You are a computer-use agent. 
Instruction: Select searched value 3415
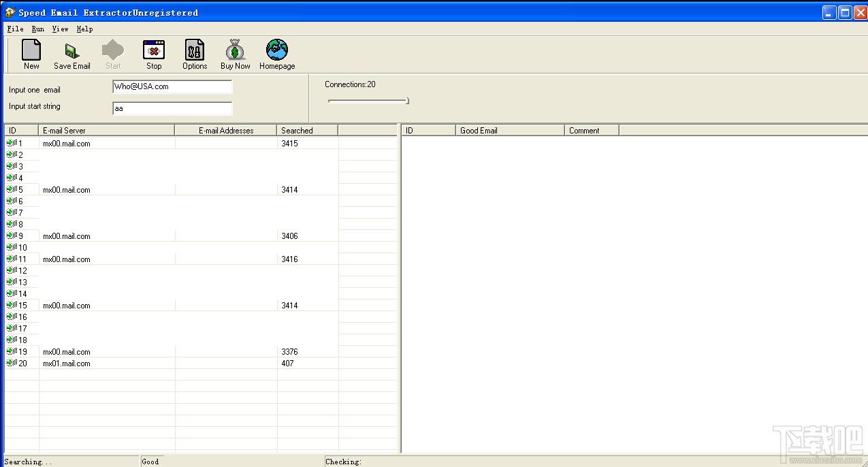pyautogui.click(x=289, y=144)
